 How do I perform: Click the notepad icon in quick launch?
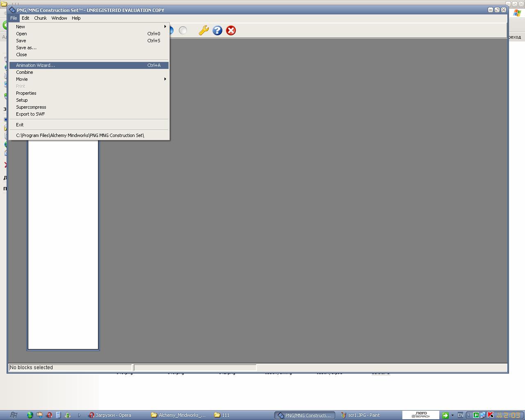(58, 415)
